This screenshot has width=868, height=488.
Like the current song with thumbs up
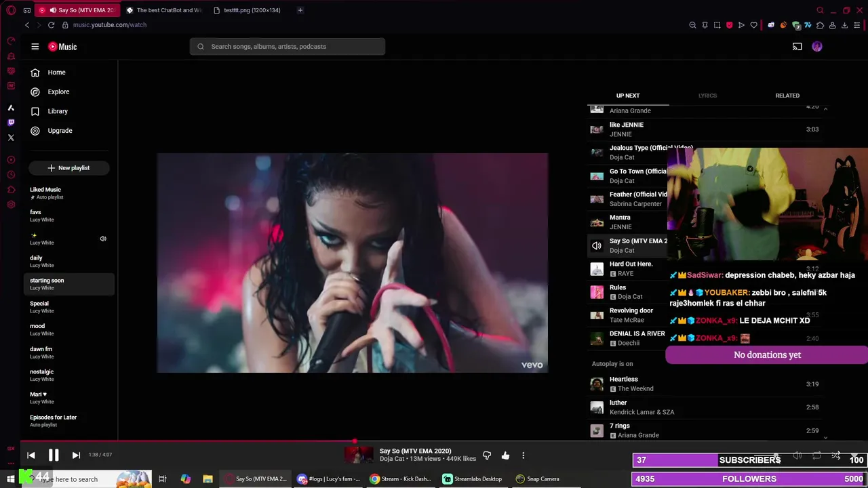tap(505, 455)
